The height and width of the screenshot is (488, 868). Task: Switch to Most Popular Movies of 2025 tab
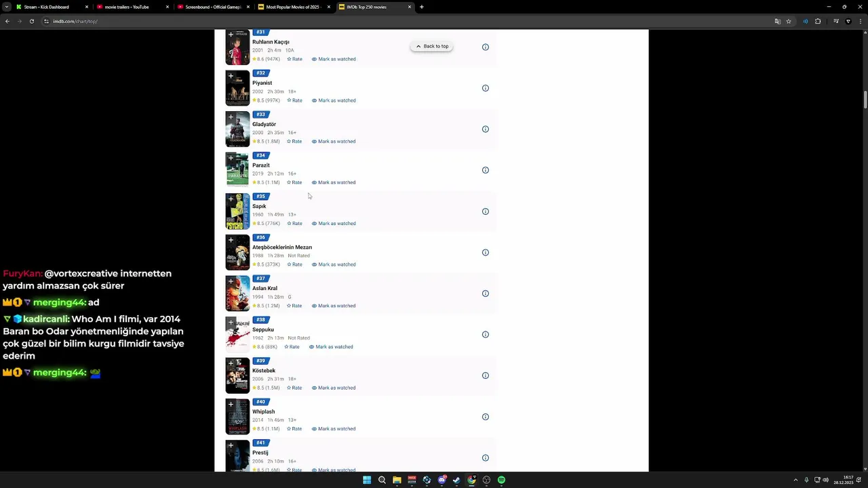pyautogui.click(x=295, y=7)
